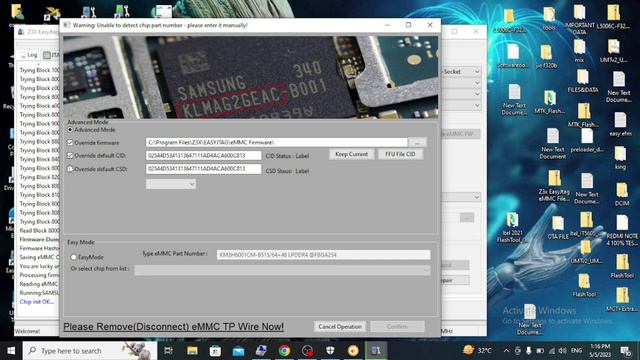Open the notification center icon
640x360 pixels.
click(626, 351)
